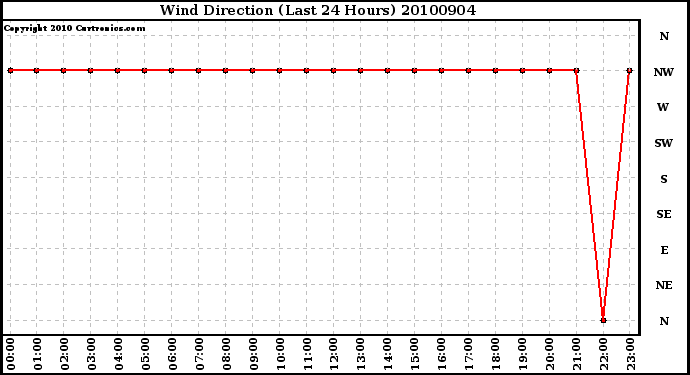690x375 pixels.
Task: Click the 07:00 time axis label
Action: [199, 354]
